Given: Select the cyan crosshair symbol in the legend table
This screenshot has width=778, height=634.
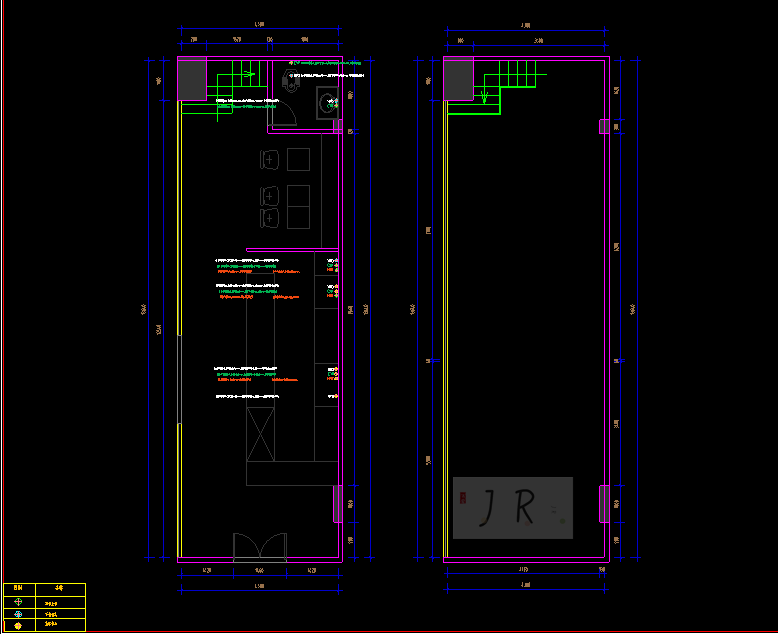Looking at the screenshot, I should (18, 614).
